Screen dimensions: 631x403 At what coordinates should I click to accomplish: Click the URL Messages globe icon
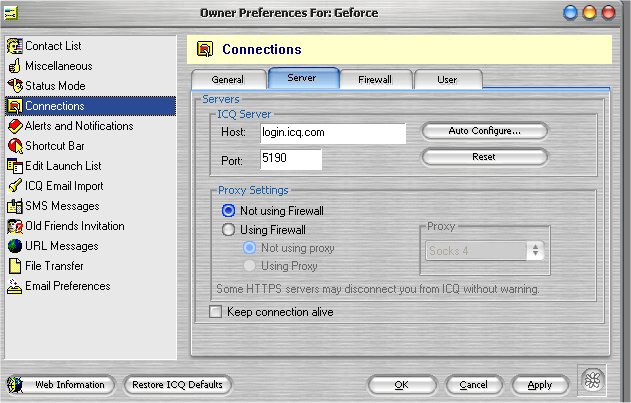15,246
